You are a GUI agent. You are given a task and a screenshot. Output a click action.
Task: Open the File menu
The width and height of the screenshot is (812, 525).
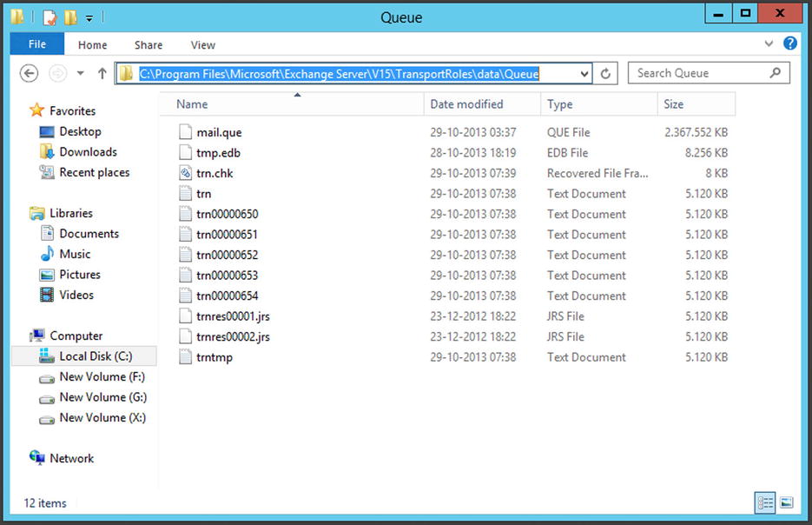pyautogui.click(x=36, y=44)
